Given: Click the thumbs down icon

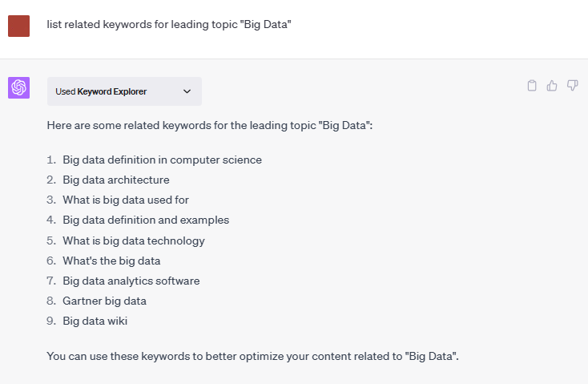Looking at the screenshot, I should pyautogui.click(x=572, y=86).
